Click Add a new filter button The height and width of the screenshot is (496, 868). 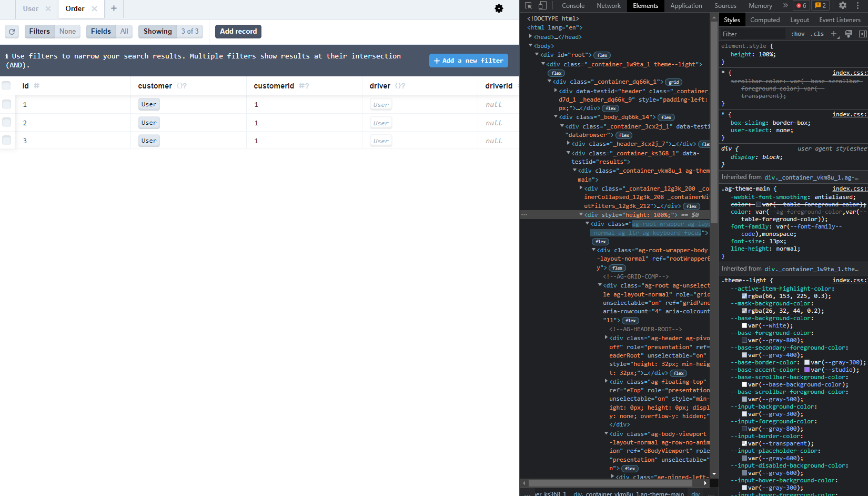coord(469,61)
